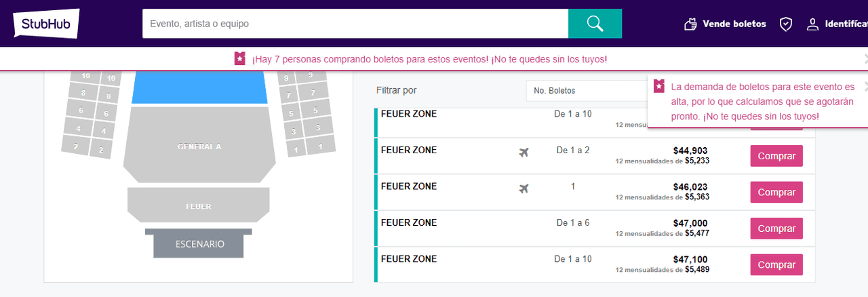
Task: Click the user profile icon
Action: 812,24
